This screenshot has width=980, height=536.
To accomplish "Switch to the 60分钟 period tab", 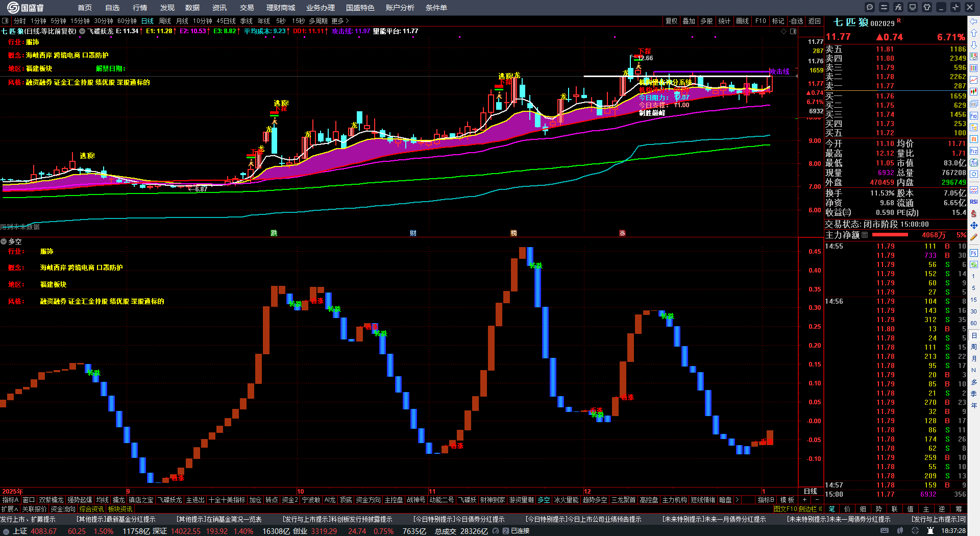I will pyautogui.click(x=127, y=21).
